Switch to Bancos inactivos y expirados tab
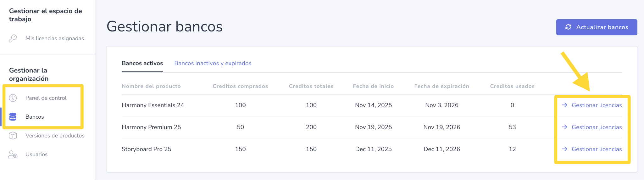 click(213, 63)
